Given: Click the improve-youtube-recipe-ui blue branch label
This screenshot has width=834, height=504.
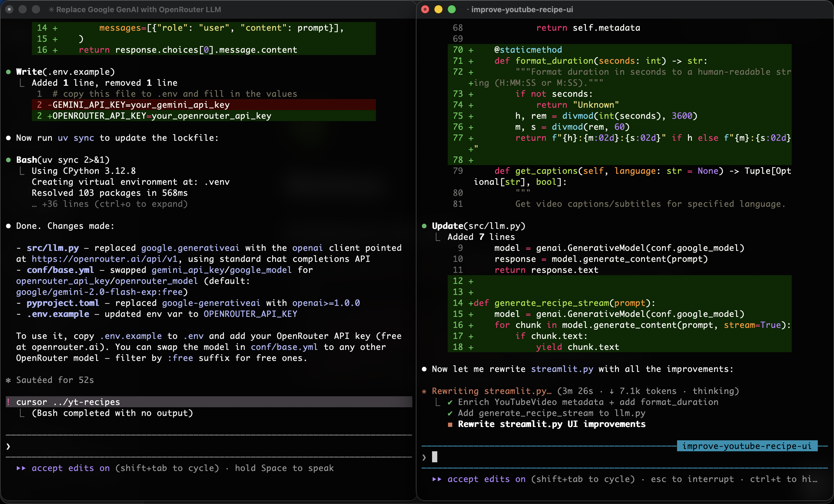Looking at the screenshot, I should coord(747,446).
